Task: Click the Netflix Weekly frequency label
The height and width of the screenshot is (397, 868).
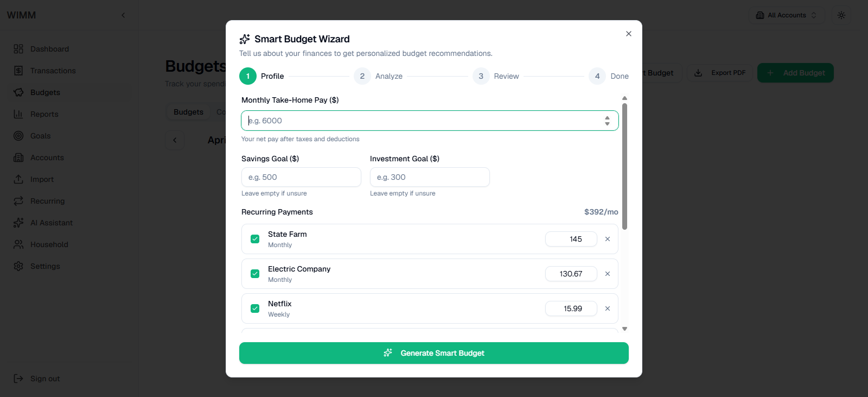Action: pos(279,314)
